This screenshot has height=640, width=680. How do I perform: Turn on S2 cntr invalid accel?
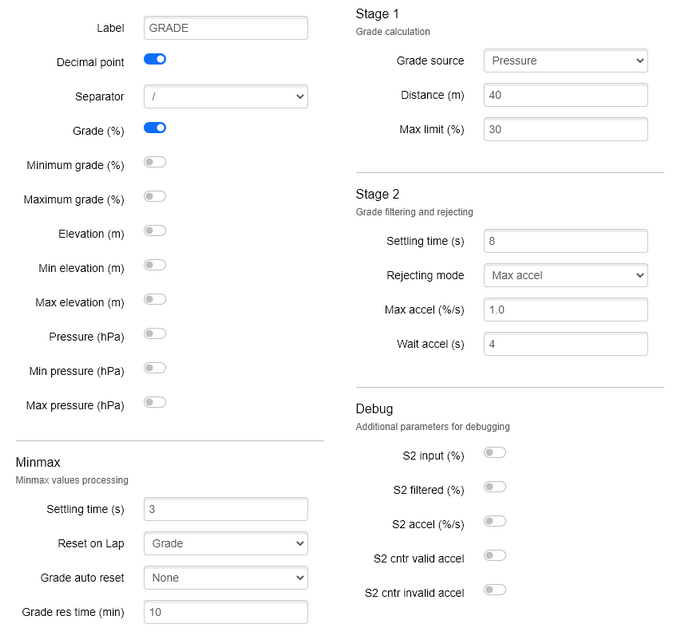pos(495,590)
